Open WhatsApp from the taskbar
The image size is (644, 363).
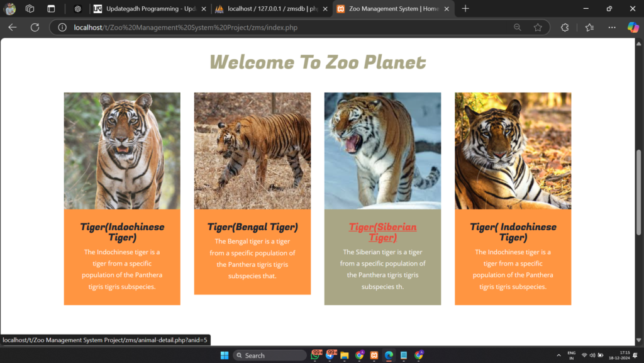pos(316,355)
